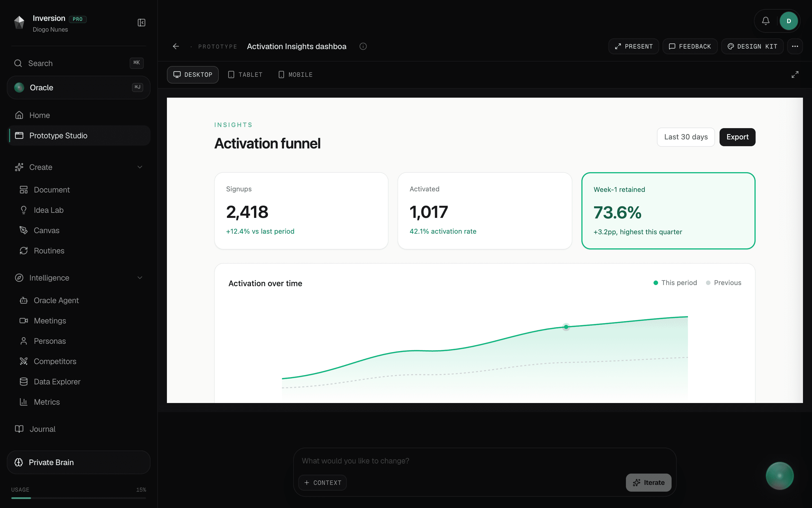The width and height of the screenshot is (812, 508).
Task: Open the Last 30 days selector
Action: coord(685,137)
